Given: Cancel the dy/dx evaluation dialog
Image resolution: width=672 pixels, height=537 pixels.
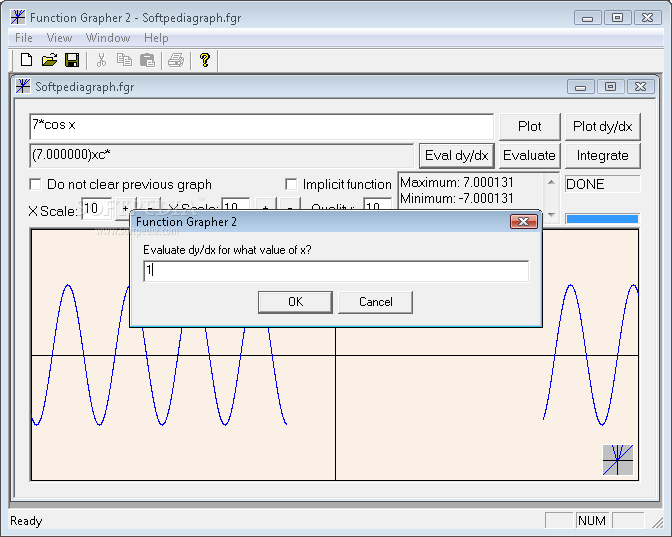Looking at the screenshot, I should [x=375, y=302].
